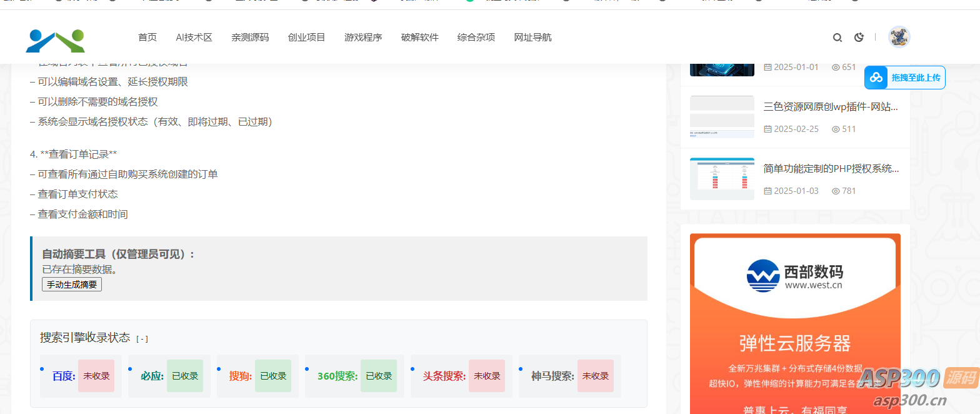
Task: Toggle dark mode moon icon
Action: point(859,38)
